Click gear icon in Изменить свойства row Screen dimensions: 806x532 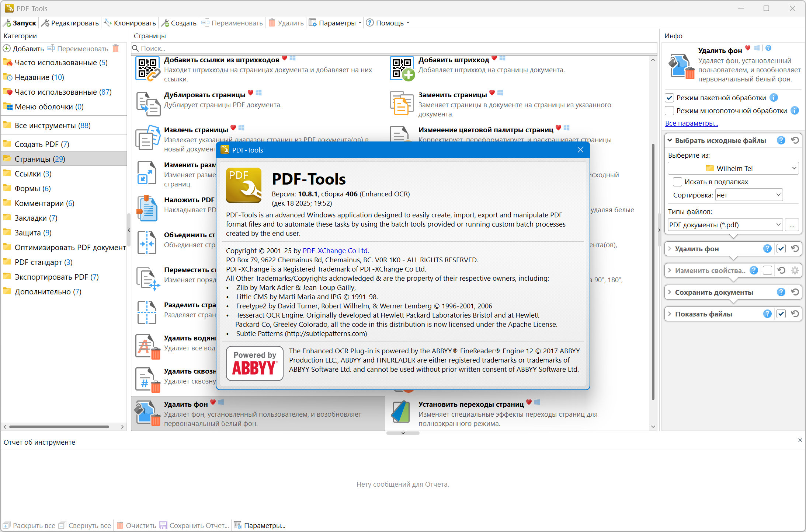tap(795, 270)
